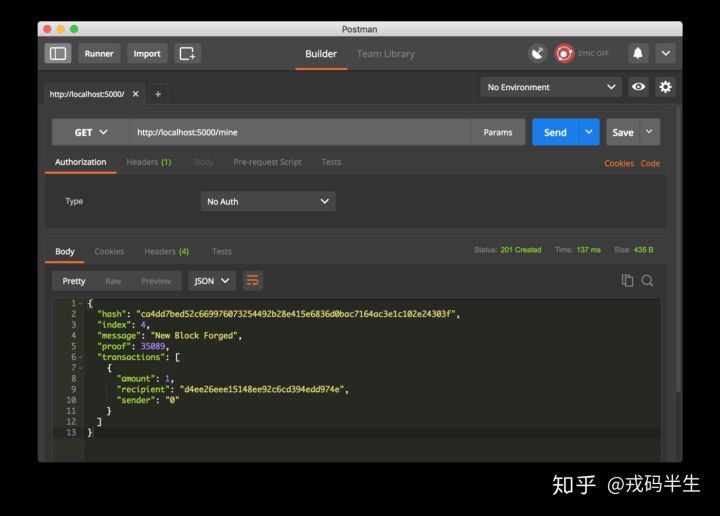
Task: Select the response Body tab
Action: 65,251
